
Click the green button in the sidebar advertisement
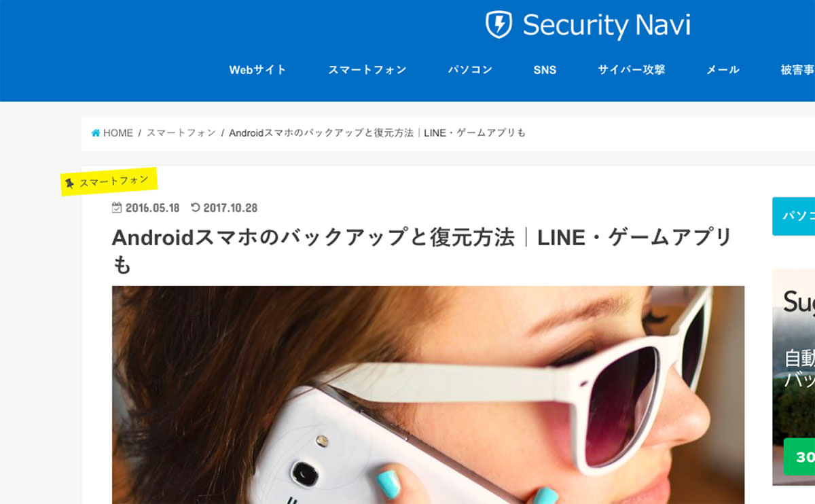(x=799, y=457)
